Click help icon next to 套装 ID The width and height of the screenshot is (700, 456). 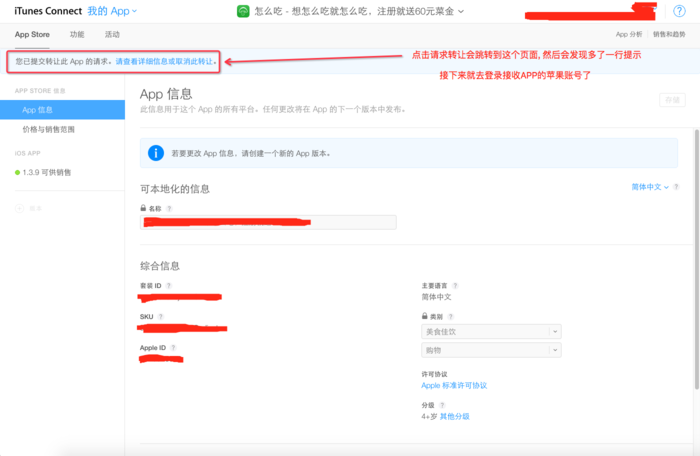point(167,286)
